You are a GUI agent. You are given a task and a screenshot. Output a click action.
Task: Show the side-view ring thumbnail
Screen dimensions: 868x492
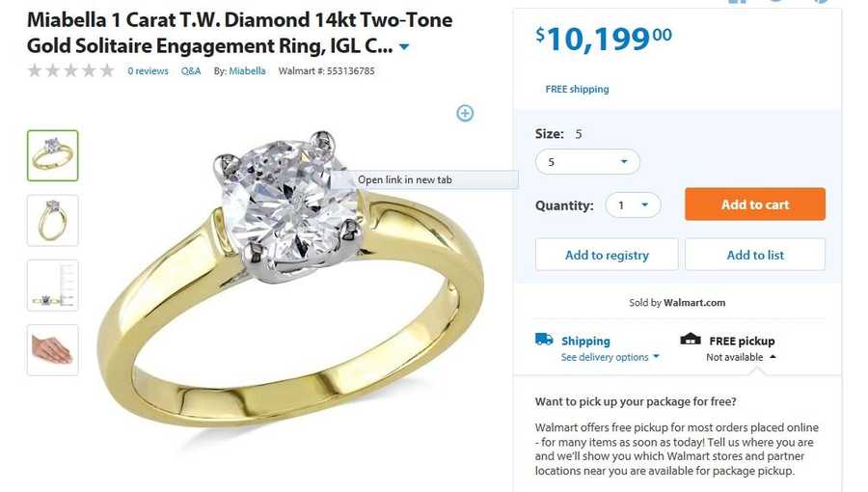click(53, 220)
